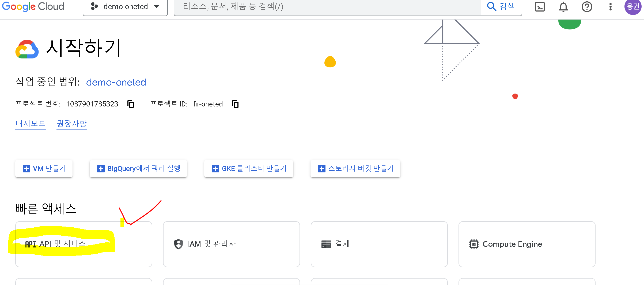Activate Cloud Shell terminal icon
The image size is (644, 285).
540,7
